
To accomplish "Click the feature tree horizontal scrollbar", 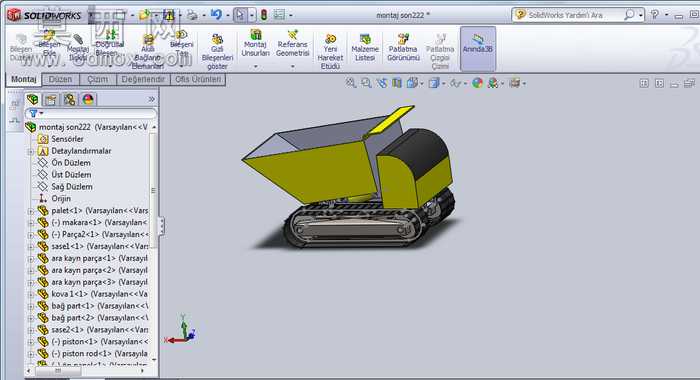I will coord(85,371).
